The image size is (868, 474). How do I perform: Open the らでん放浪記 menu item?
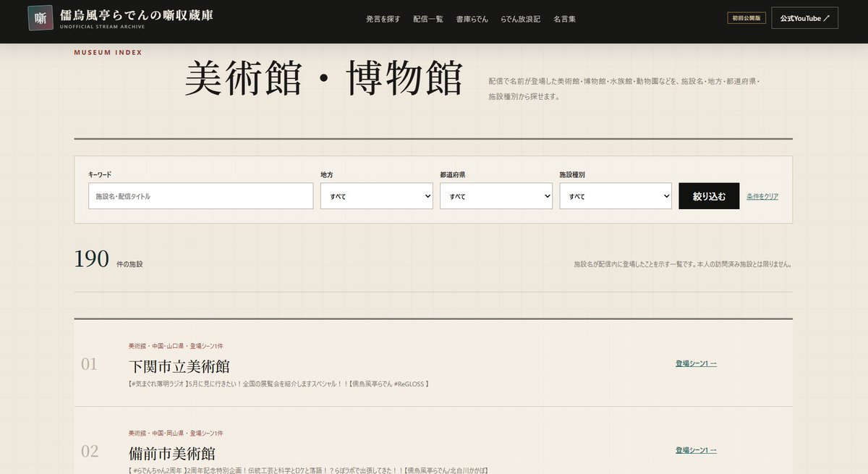(520, 19)
